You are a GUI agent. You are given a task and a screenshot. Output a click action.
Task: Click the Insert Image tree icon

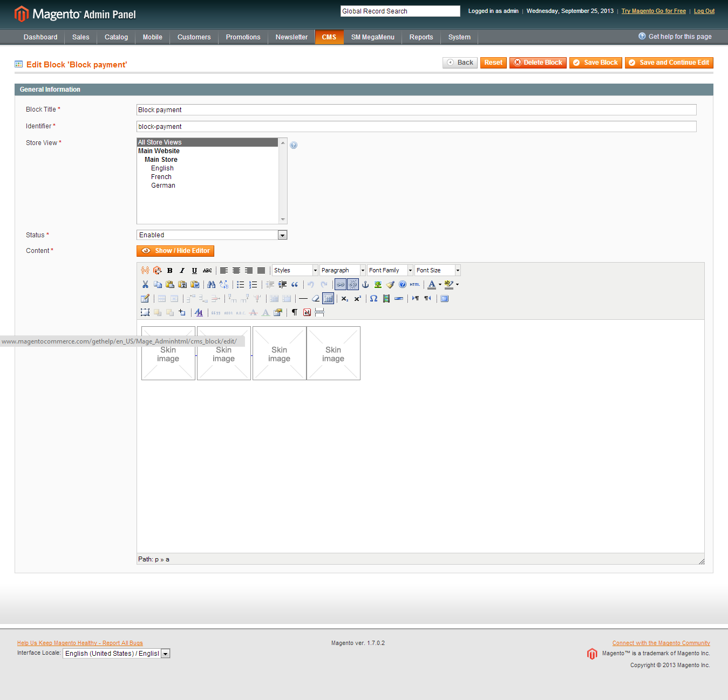(x=378, y=284)
